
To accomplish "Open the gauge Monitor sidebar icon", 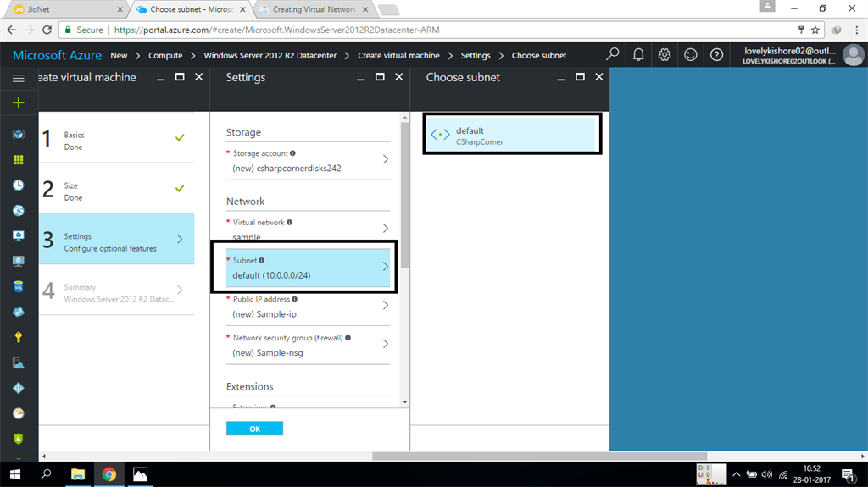I will [19, 413].
